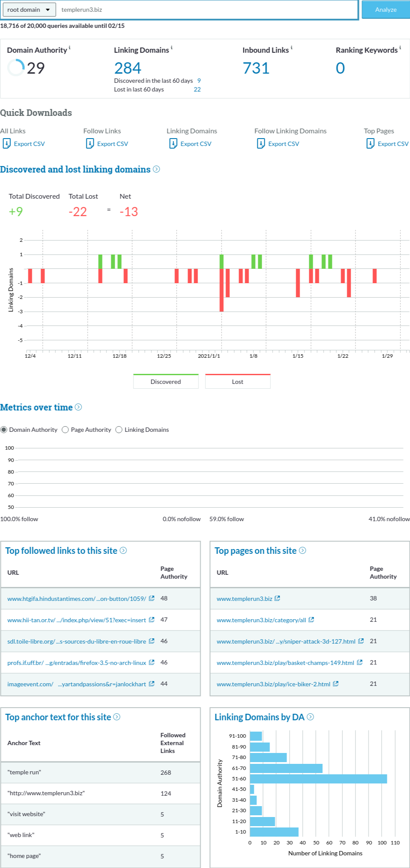Click Export CSV text under Top Pages
Screen dimensions: 410x868
click(393, 144)
